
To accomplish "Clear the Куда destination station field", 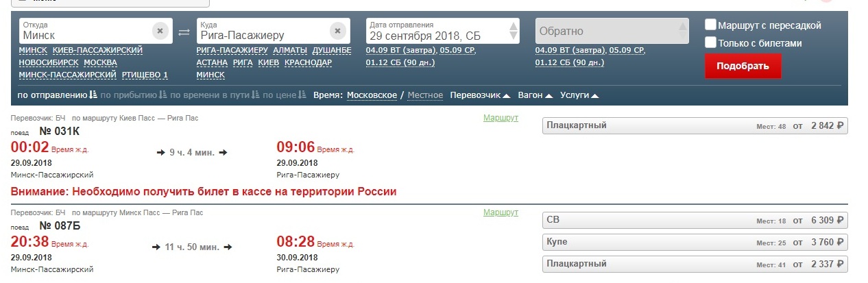I will point(337,31).
